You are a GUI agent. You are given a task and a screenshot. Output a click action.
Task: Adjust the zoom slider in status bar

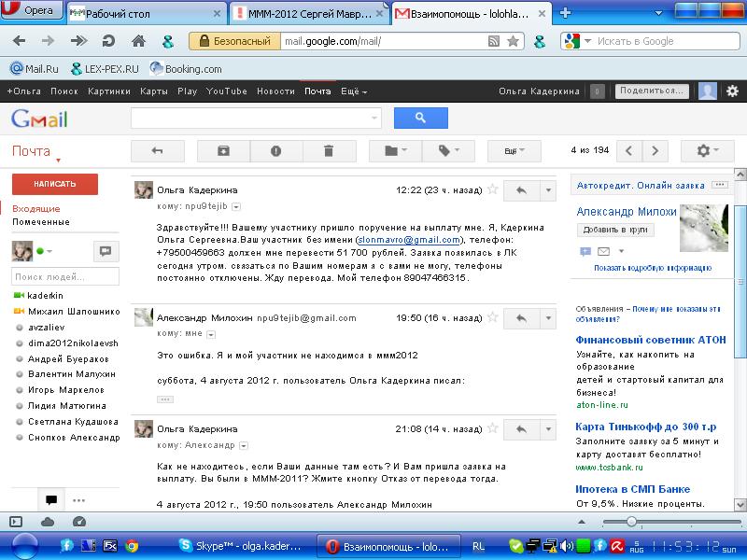click(632, 522)
